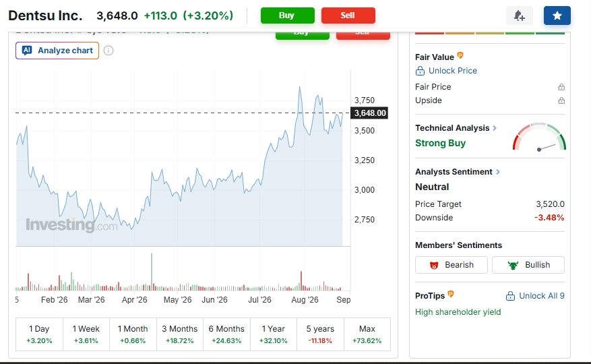Select the 6 Months timeframe tab
591x364 pixels.
pyautogui.click(x=226, y=334)
